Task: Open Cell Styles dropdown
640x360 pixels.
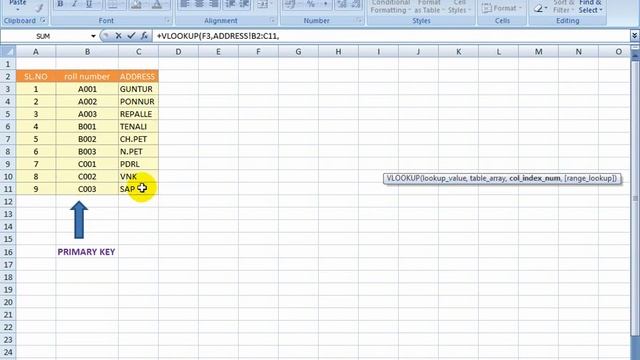Action: 459,6
